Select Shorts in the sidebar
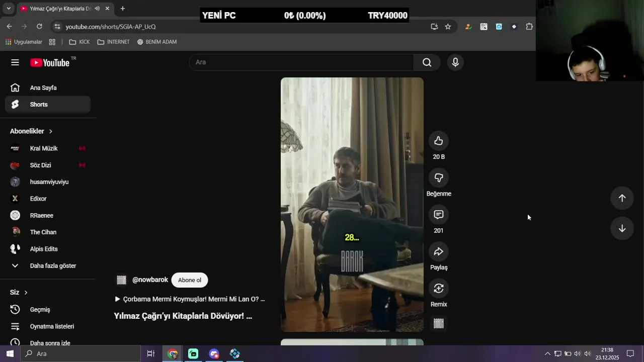Screen dimensions: 644x362 click(x=48, y=105)
